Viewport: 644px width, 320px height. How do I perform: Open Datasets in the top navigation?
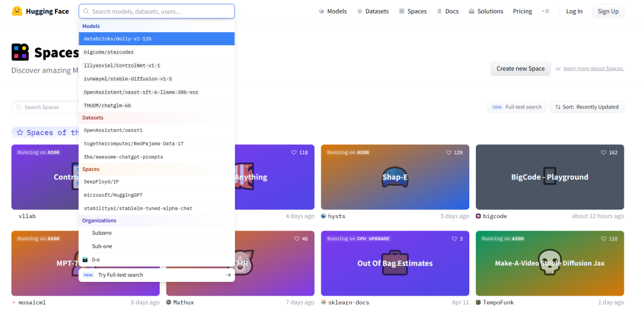click(377, 11)
